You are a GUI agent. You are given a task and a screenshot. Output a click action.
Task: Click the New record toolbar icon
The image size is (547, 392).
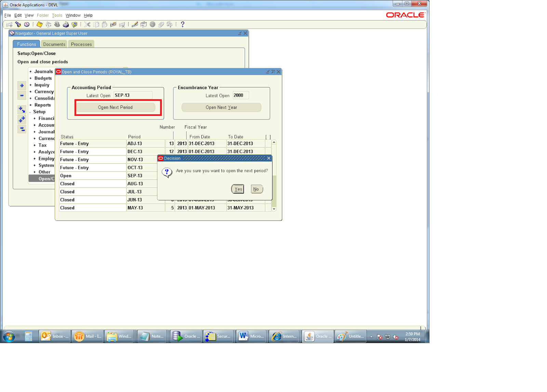9,25
